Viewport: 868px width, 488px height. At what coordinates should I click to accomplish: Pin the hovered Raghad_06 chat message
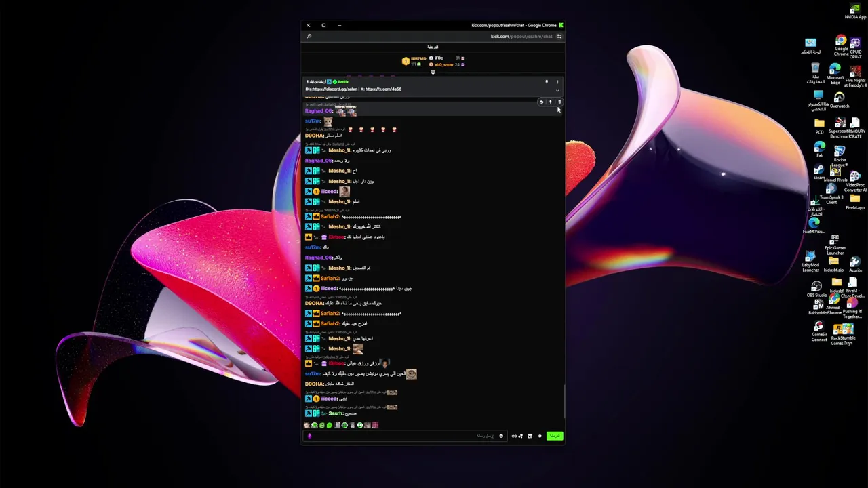point(551,102)
